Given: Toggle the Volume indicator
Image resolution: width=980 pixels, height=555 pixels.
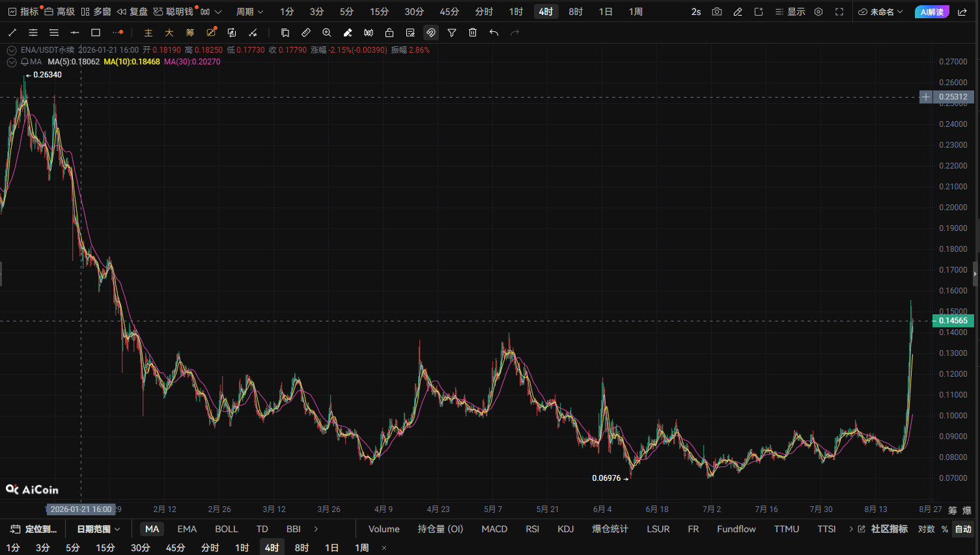Looking at the screenshot, I should (384, 529).
